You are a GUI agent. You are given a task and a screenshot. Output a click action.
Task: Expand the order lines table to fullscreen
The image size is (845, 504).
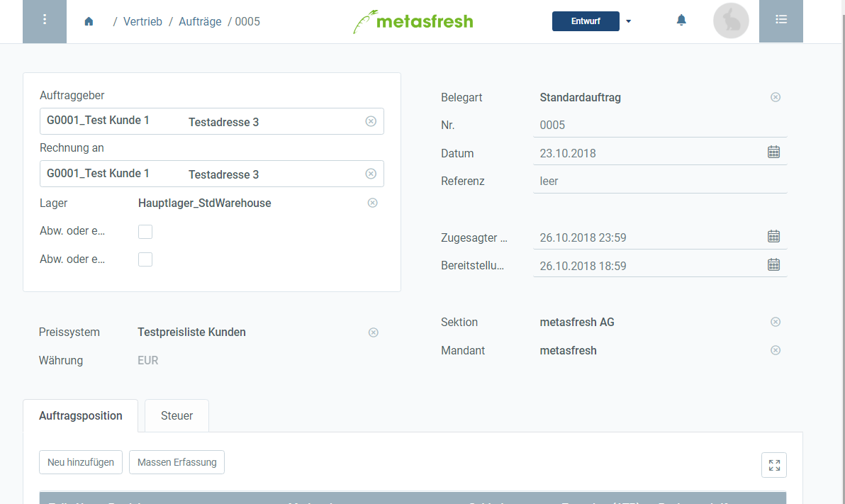[773, 464]
